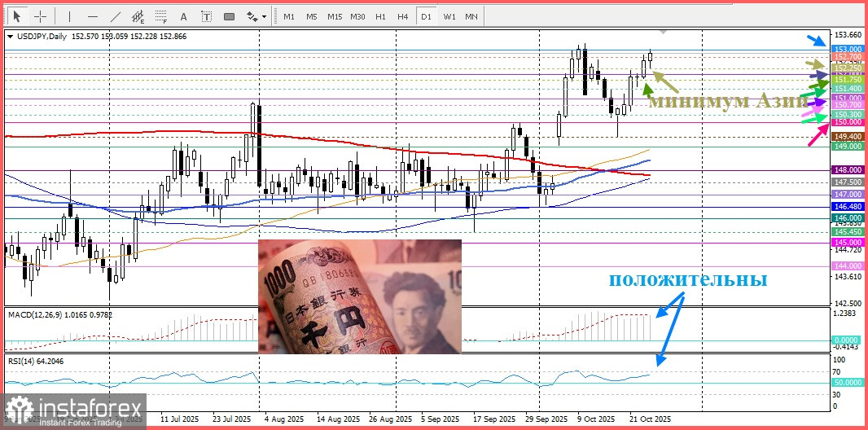Click the 17 Sep 2025 date label
Screen dimensions: 868x430
point(493,419)
